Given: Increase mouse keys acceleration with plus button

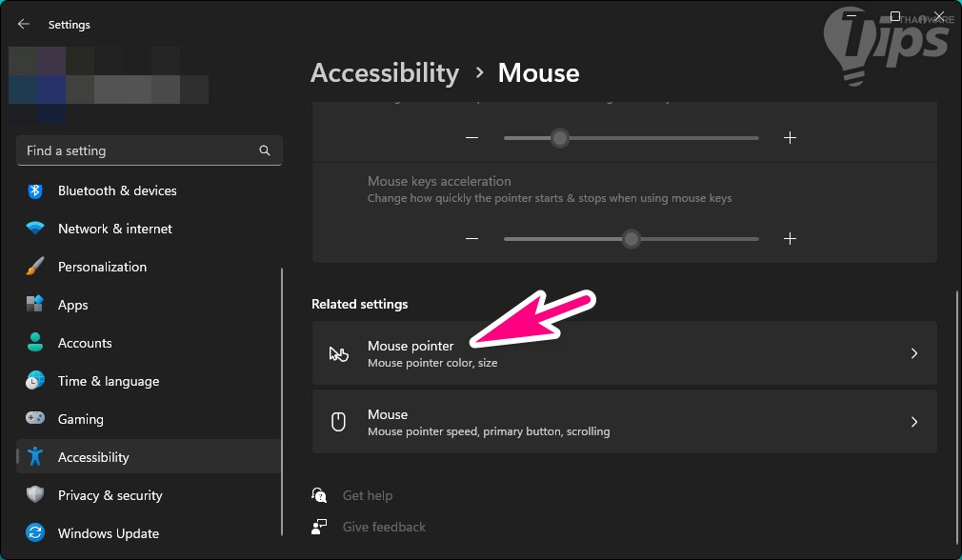Looking at the screenshot, I should (790, 238).
